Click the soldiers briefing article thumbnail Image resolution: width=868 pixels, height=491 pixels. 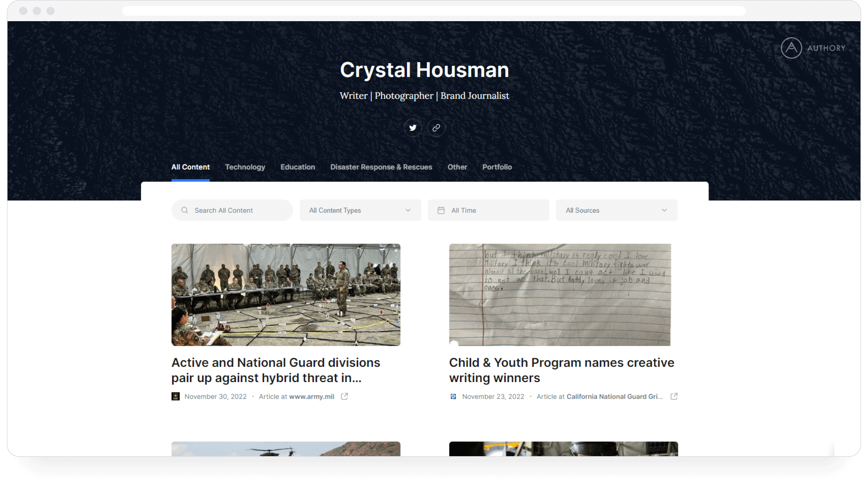[x=286, y=295]
